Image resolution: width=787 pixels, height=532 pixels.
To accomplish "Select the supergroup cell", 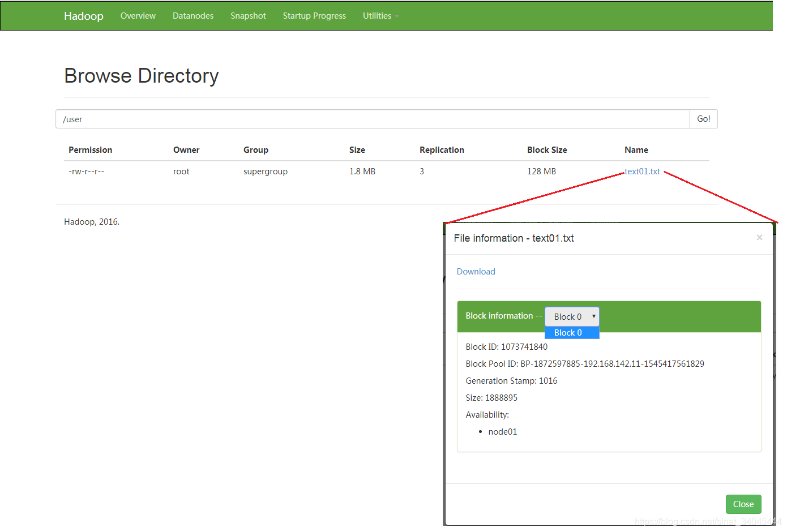I will coord(266,171).
